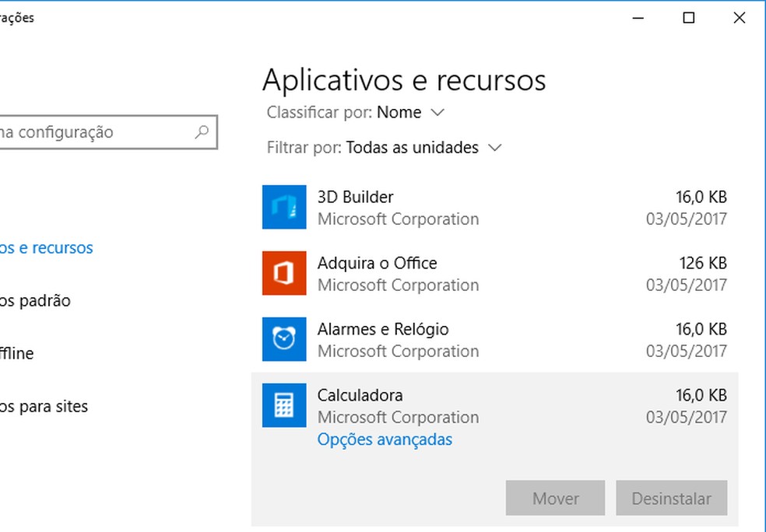Select the Alarmes e Relógio entry name
Image resolution: width=766 pixels, height=532 pixels.
[x=382, y=329]
